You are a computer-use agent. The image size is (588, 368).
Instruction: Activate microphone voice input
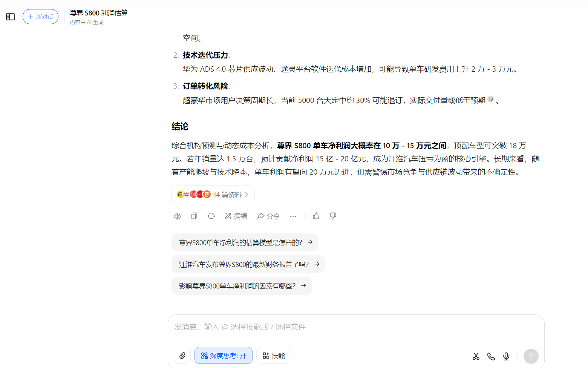(506, 356)
